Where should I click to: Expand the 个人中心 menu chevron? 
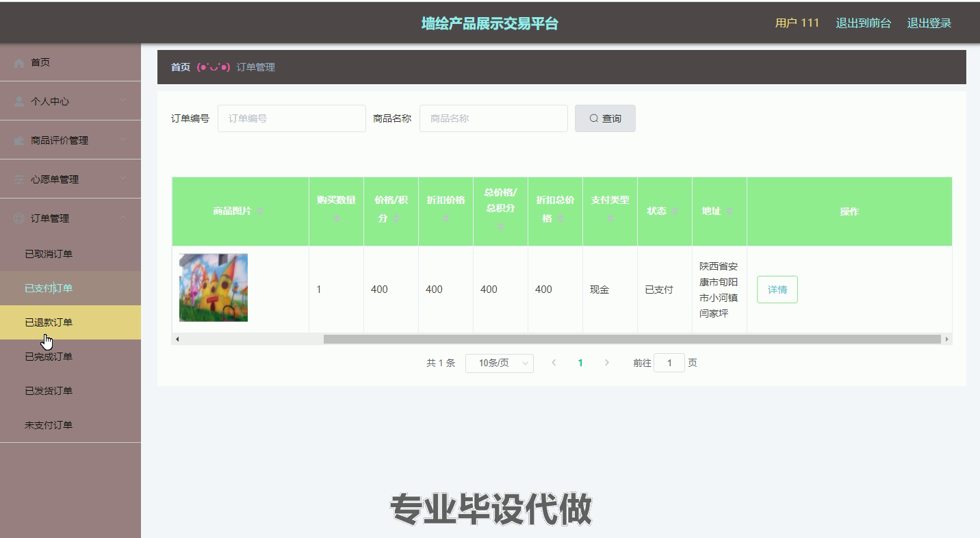point(123,101)
